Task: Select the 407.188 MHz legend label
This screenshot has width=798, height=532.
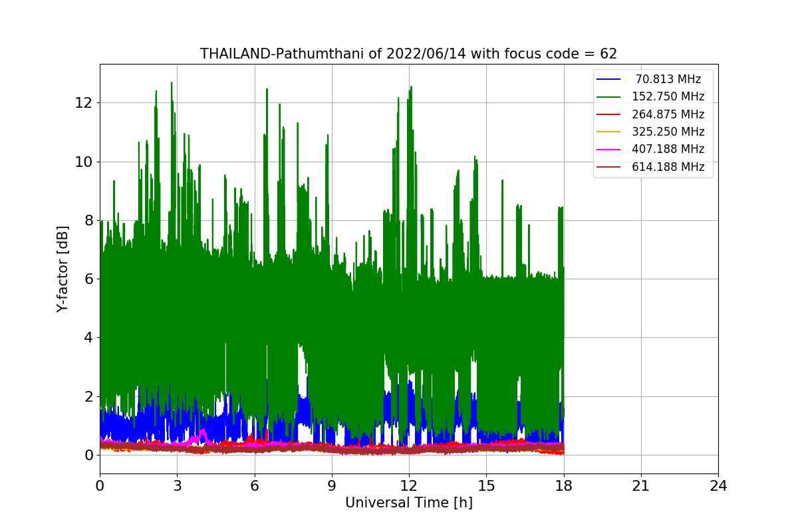Action: (668, 149)
